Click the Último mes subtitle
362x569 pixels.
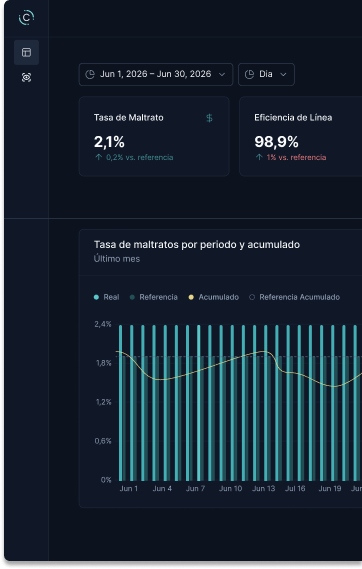click(x=117, y=259)
